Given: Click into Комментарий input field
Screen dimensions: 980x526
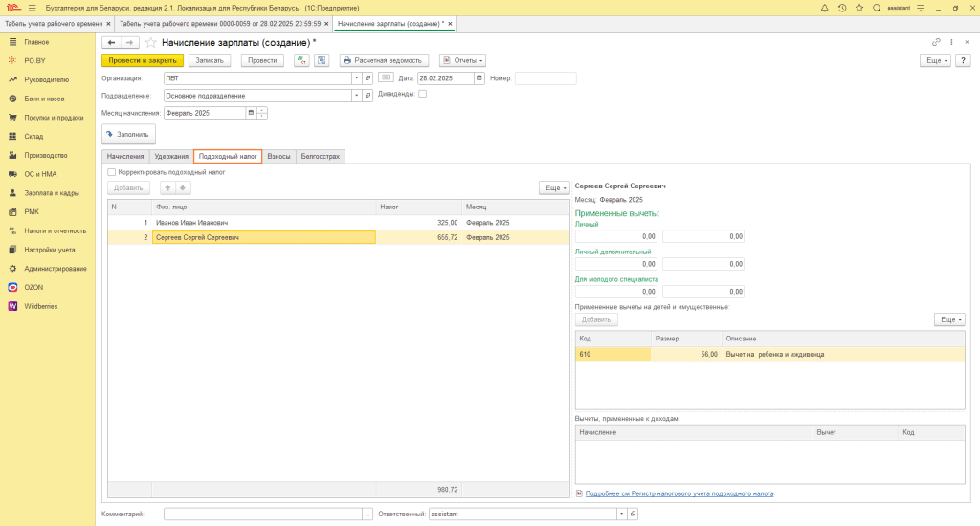Looking at the screenshot, I should click(263, 514).
